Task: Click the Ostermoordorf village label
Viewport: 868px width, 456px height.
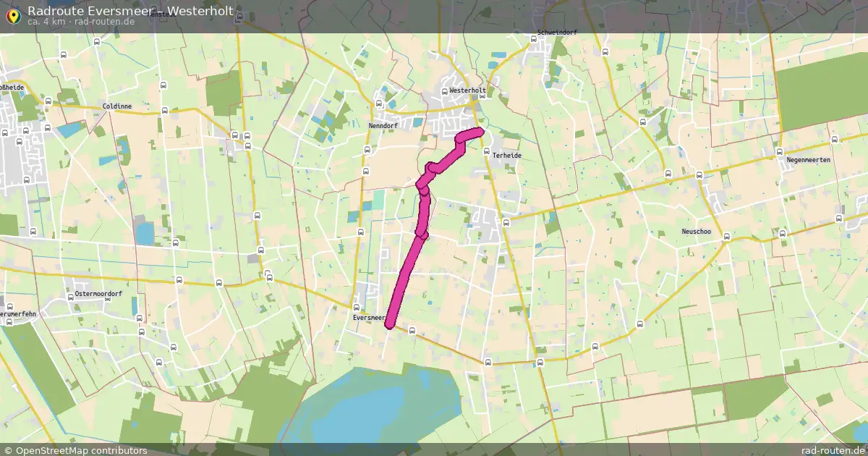Action: [98, 294]
